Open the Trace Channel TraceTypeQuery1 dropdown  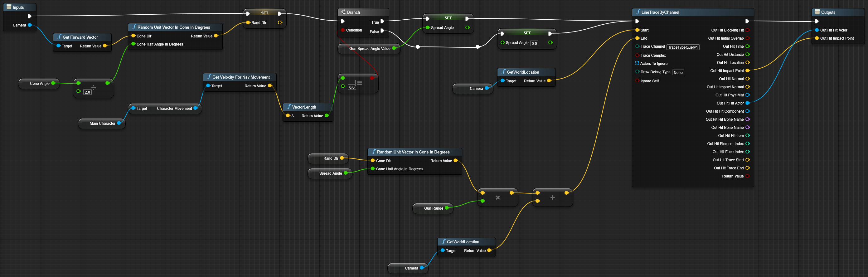point(682,47)
